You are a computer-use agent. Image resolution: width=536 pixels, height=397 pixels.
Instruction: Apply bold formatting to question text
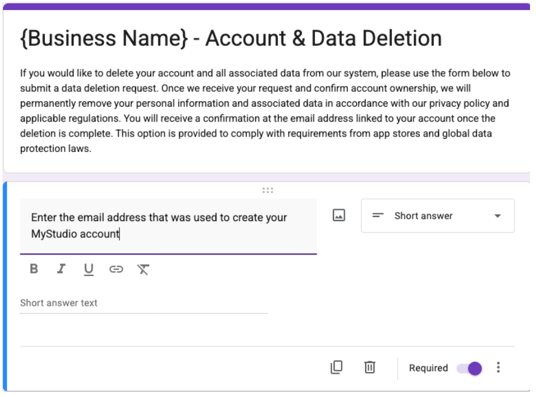point(34,269)
